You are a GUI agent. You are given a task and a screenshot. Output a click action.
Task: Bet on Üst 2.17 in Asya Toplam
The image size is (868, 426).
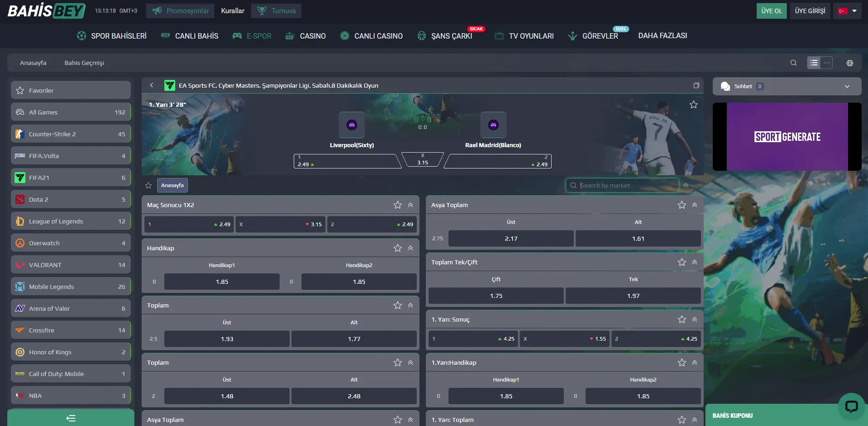pyautogui.click(x=511, y=238)
